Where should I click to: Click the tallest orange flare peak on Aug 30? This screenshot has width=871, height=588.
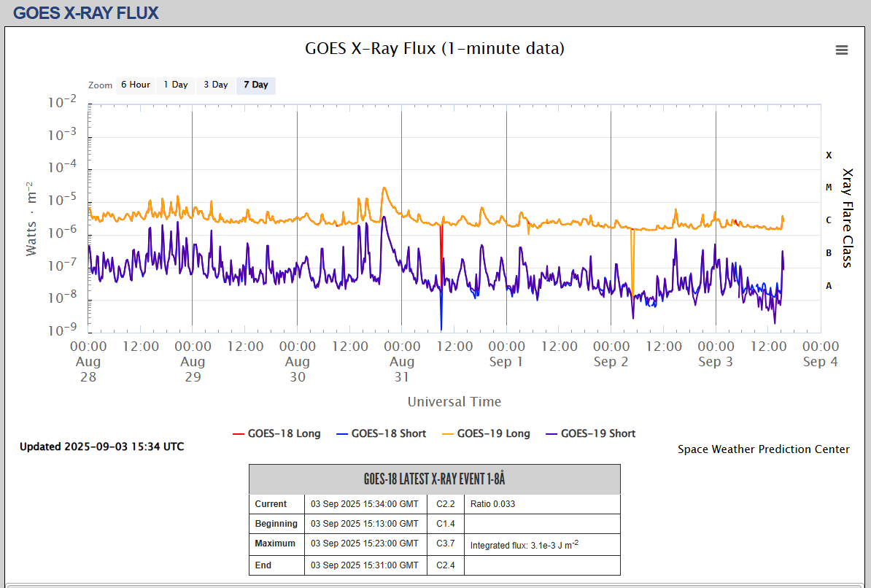pos(384,188)
